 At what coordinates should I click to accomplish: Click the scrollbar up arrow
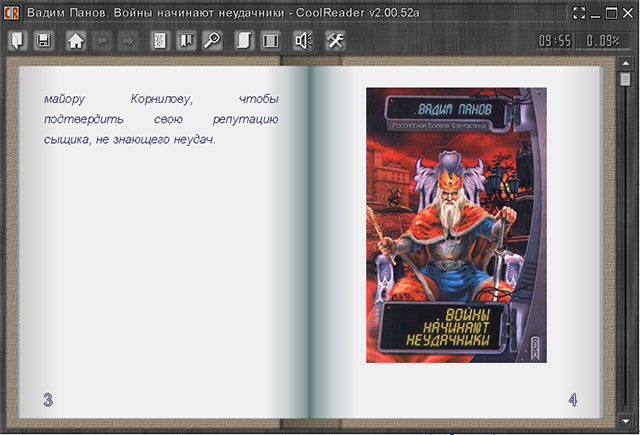(x=625, y=64)
